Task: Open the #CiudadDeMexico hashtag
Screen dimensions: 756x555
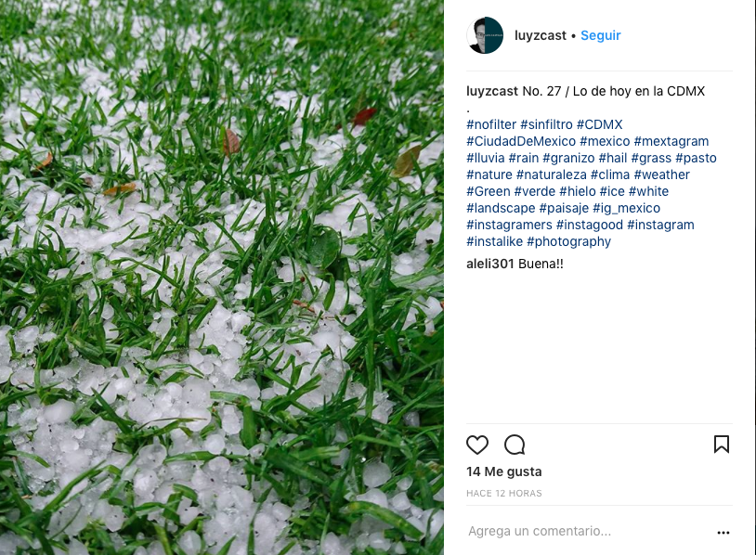Action: pyautogui.click(x=521, y=141)
